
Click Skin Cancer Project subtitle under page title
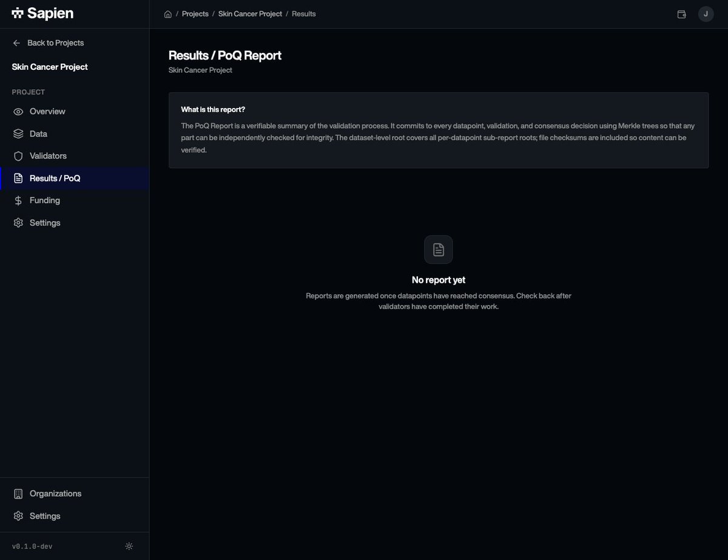pos(200,70)
